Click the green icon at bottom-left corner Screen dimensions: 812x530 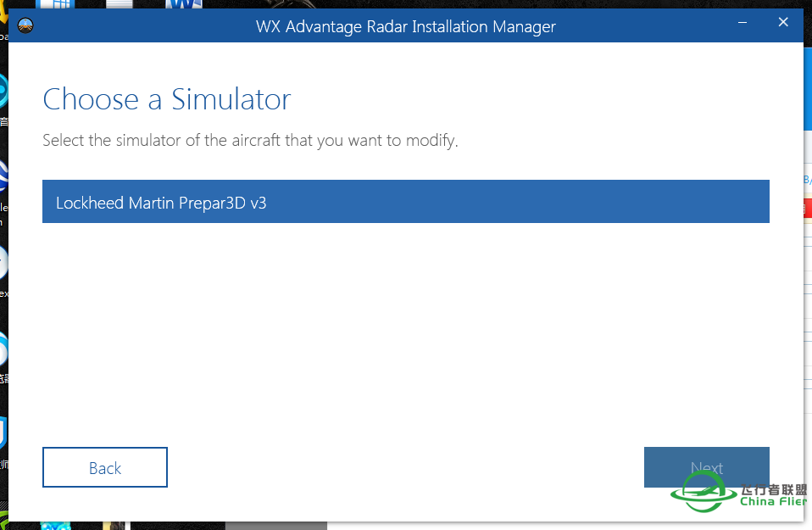(x=3, y=521)
